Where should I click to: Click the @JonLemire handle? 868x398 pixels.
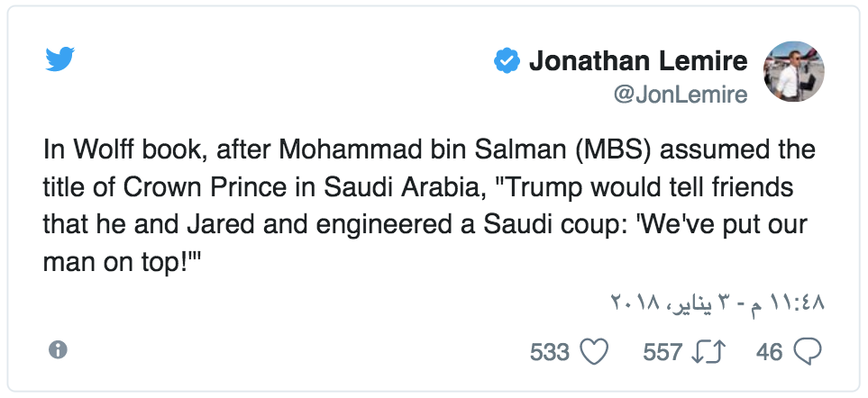pos(680,95)
